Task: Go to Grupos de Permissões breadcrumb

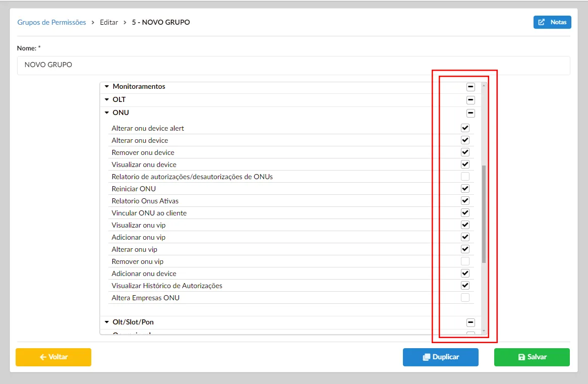Action: [51, 22]
